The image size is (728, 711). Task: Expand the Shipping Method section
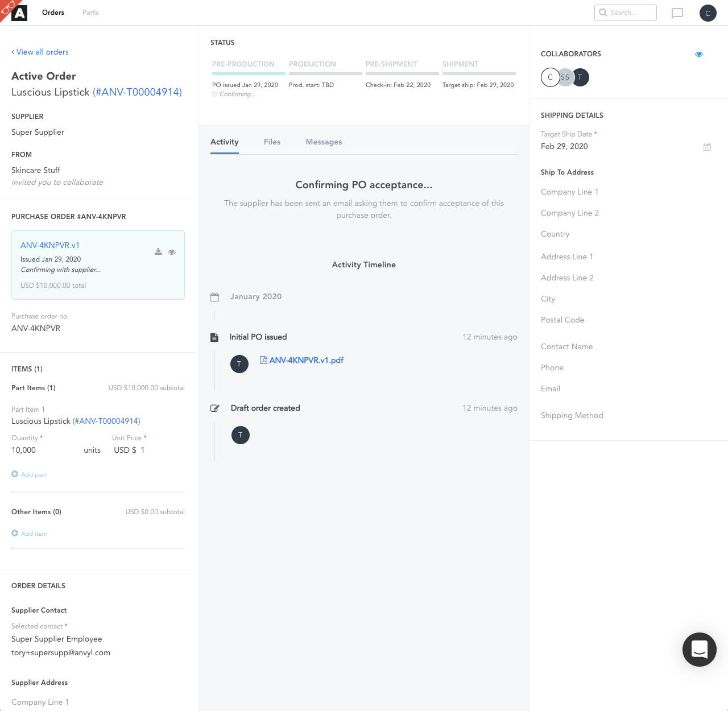[572, 415]
